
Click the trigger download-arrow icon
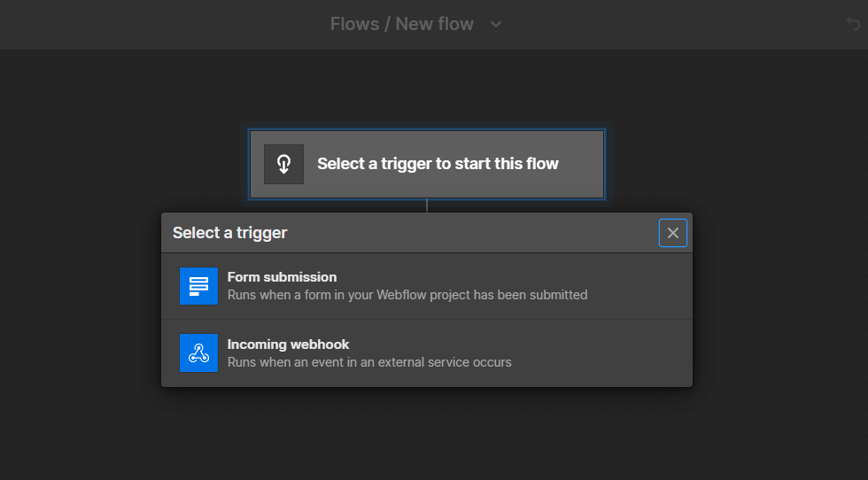coord(283,165)
